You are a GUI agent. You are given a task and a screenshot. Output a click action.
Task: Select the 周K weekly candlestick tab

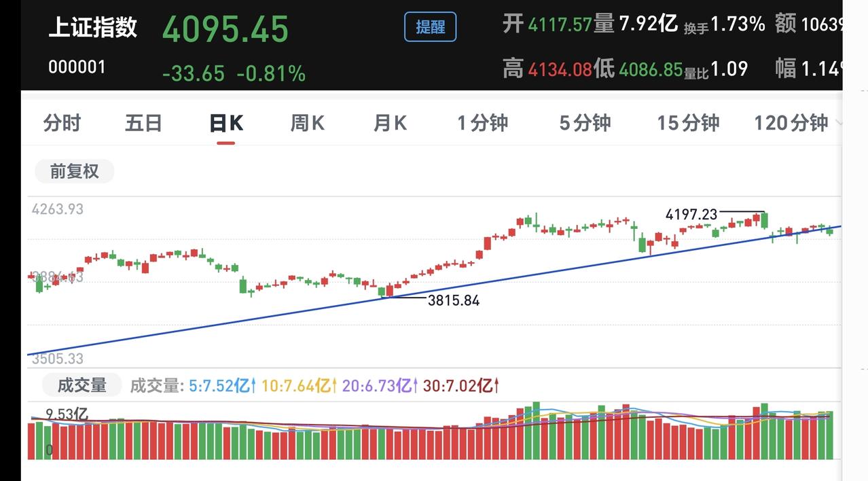pyautogui.click(x=307, y=123)
